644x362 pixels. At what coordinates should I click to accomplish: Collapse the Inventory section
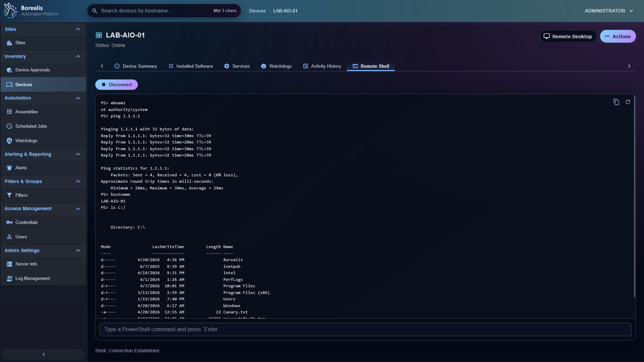click(x=78, y=56)
